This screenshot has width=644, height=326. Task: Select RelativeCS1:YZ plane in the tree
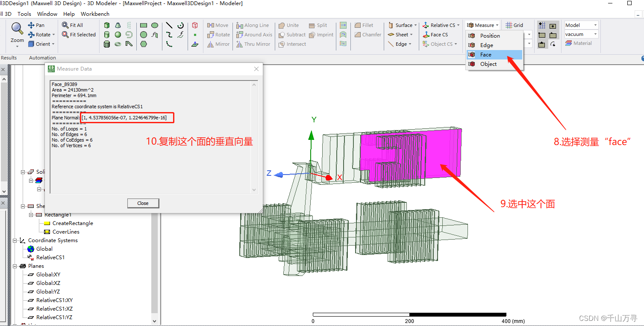pos(54,317)
